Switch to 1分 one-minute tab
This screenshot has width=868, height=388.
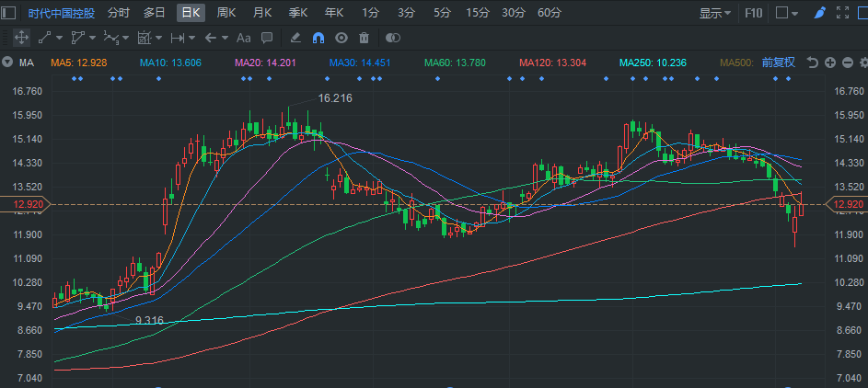click(370, 13)
